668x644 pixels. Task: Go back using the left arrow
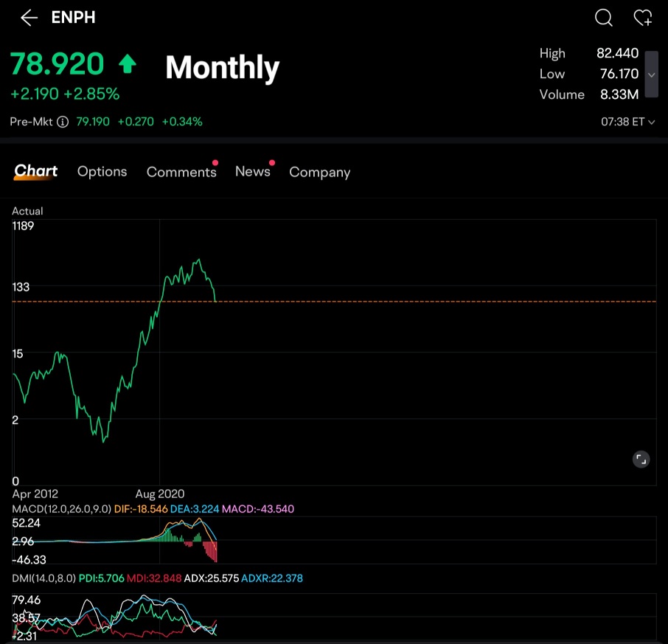[x=29, y=18]
